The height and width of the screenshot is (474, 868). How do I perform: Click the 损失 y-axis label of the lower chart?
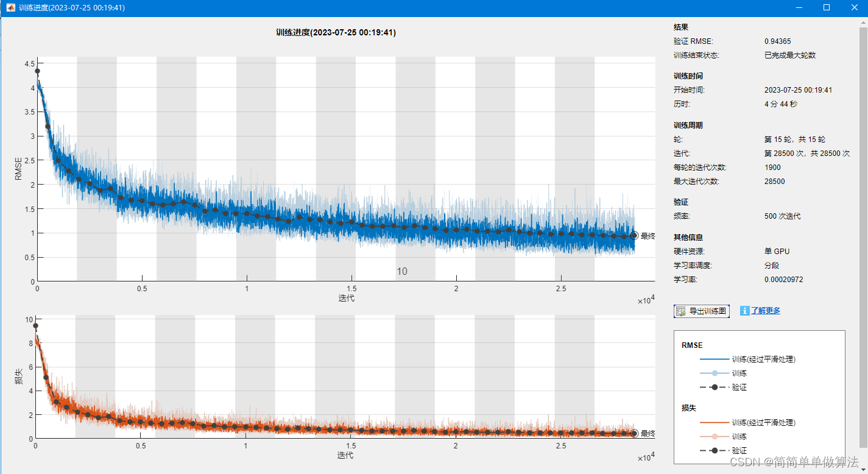tap(19, 377)
